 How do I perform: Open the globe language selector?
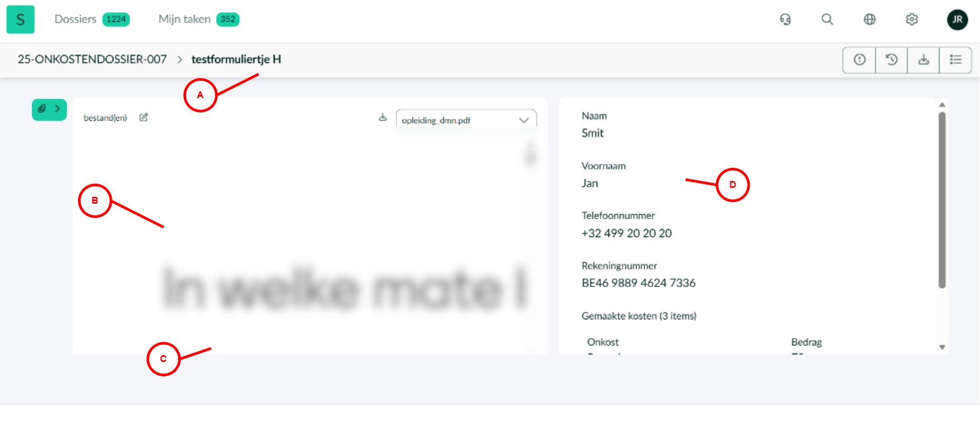[x=869, y=20]
